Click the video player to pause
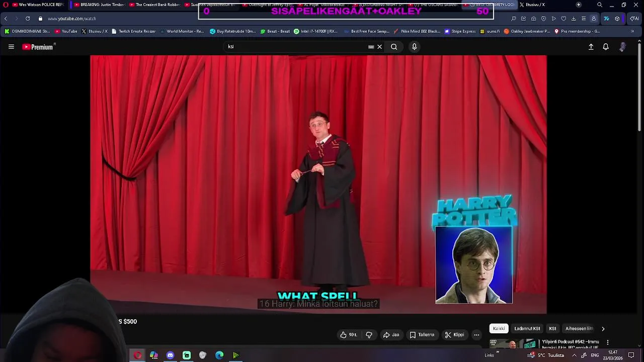Image resolution: width=644 pixels, height=362 pixels. point(318,184)
